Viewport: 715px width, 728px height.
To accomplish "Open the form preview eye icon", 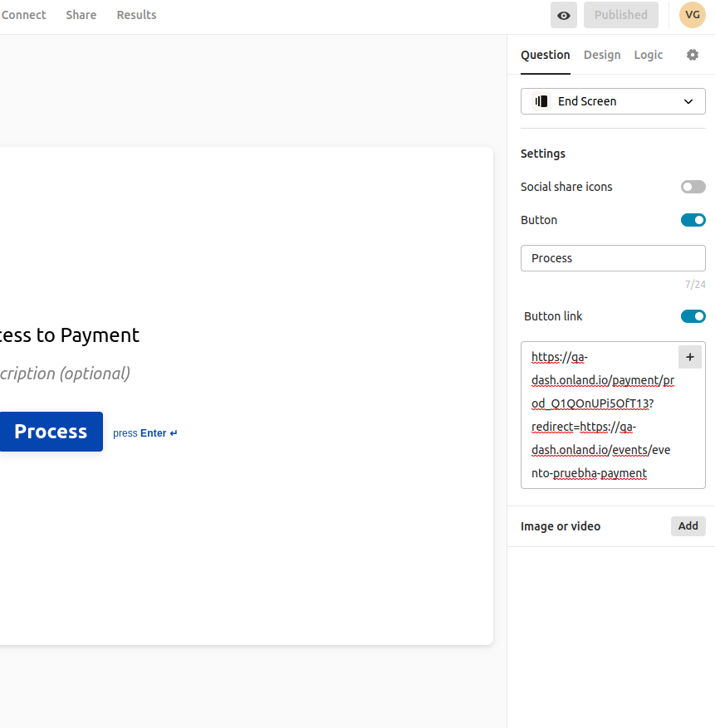I will tap(564, 15).
